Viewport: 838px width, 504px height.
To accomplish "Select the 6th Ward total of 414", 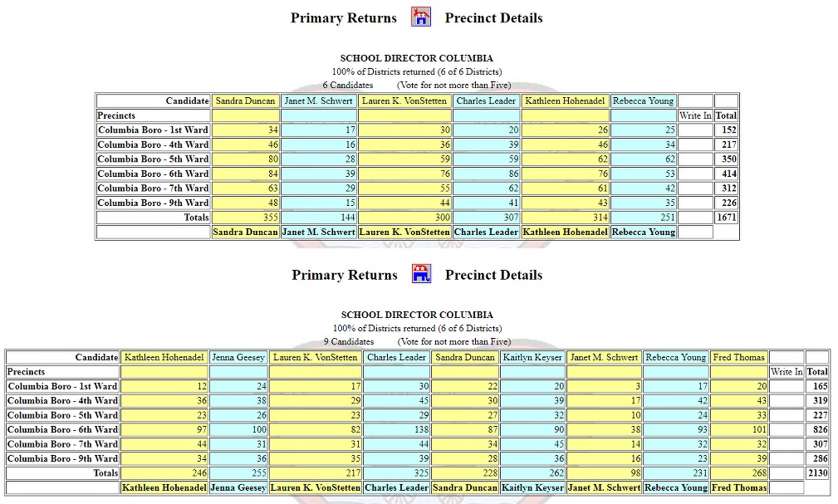I will click(x=726, y=174).
